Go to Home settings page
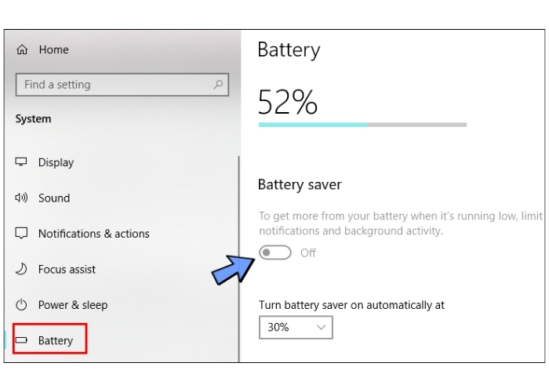 (53, 49)
